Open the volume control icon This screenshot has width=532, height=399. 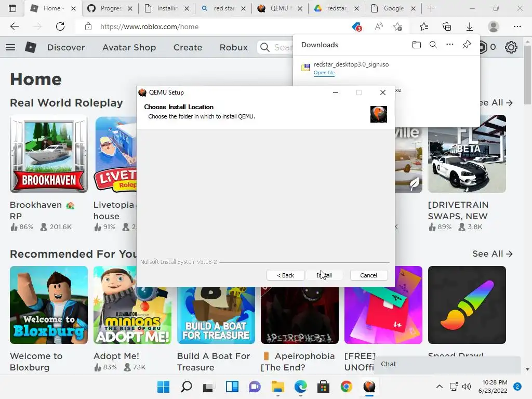467,387
